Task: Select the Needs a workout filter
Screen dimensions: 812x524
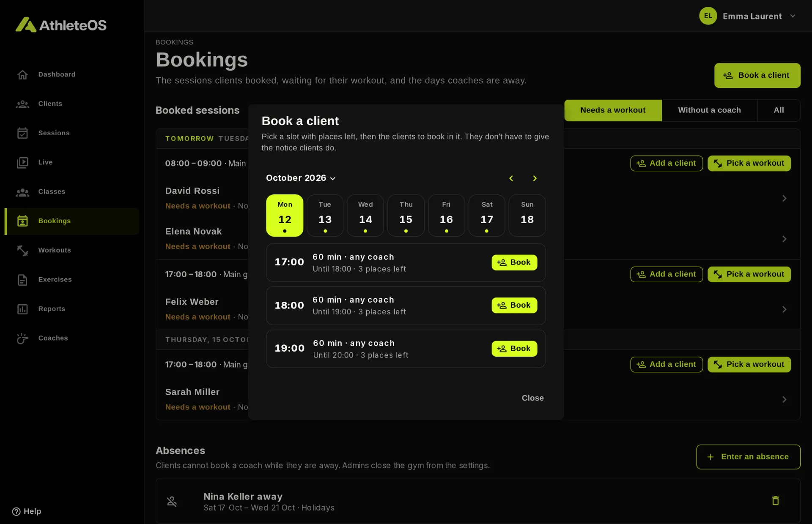Action: (x=613, y=110)
